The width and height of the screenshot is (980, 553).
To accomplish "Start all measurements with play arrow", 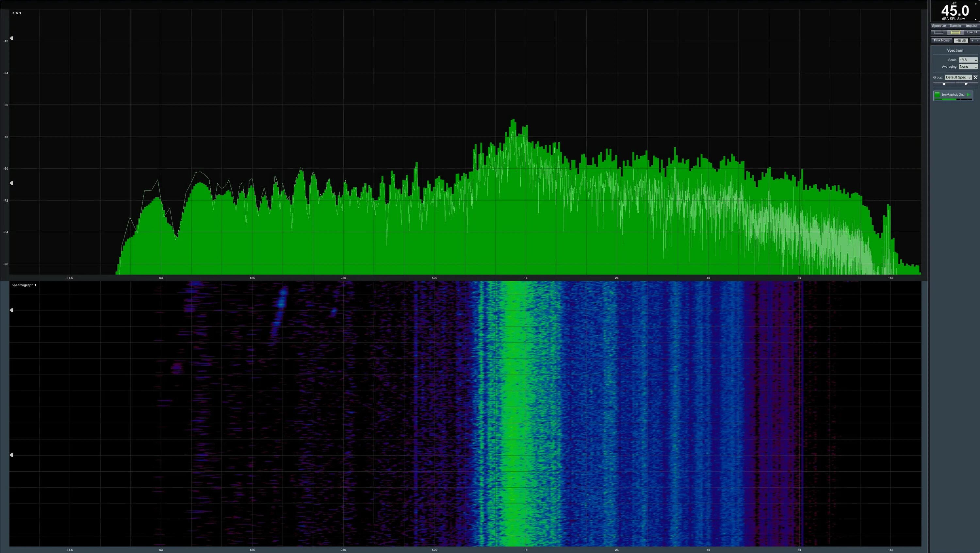I will (966, 84).
